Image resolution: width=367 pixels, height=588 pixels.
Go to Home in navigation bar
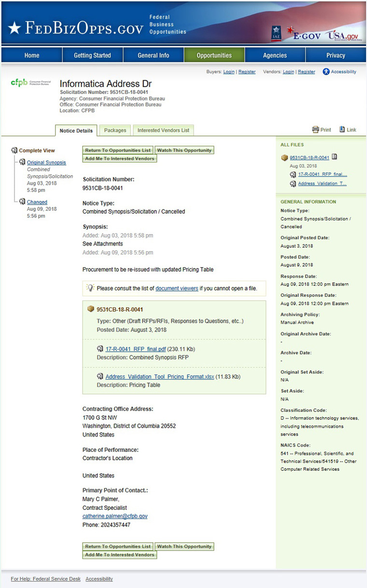tap(32, 55)
